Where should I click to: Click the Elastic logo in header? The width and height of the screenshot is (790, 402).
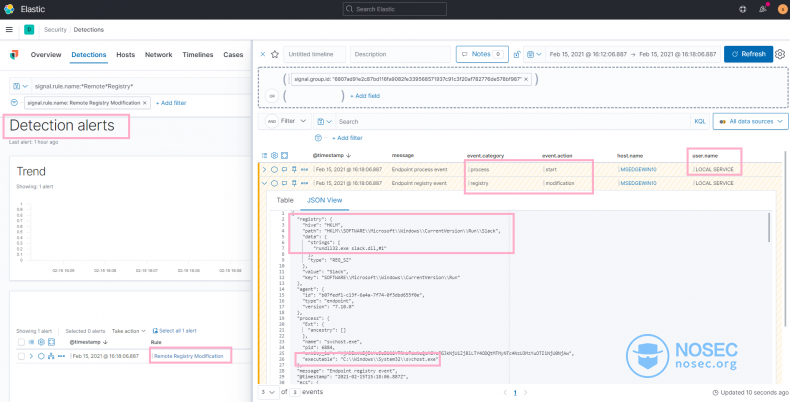click(9, 9)
